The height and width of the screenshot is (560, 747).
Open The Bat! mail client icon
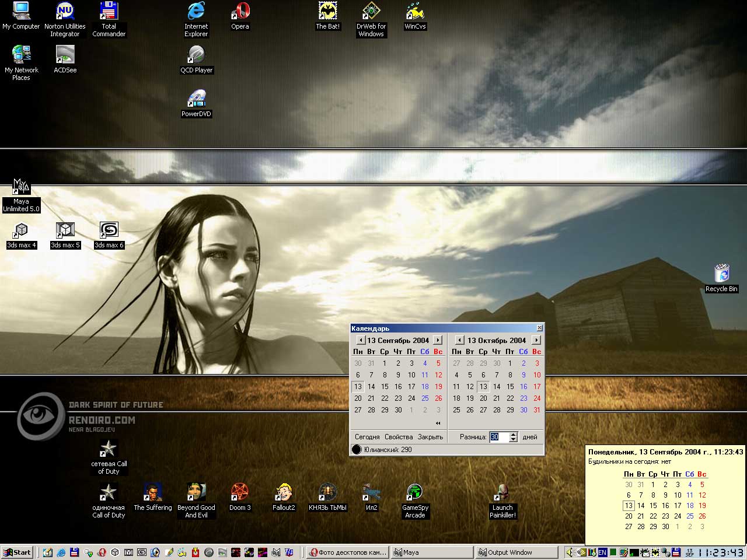pos(327,12)
